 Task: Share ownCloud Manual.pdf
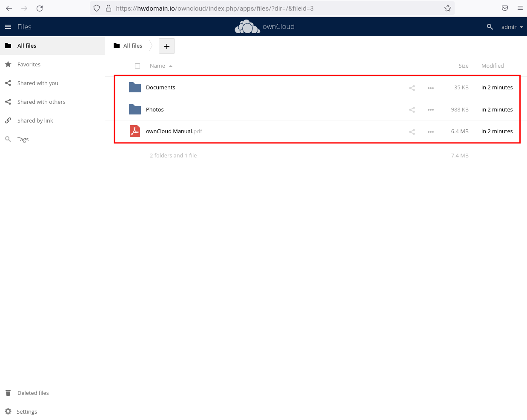tap(412, 131)
